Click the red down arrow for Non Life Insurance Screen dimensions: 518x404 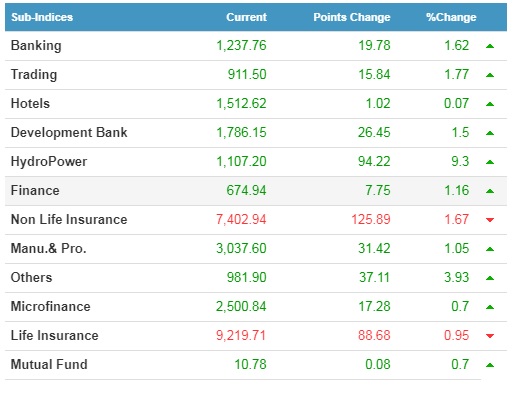490,220
